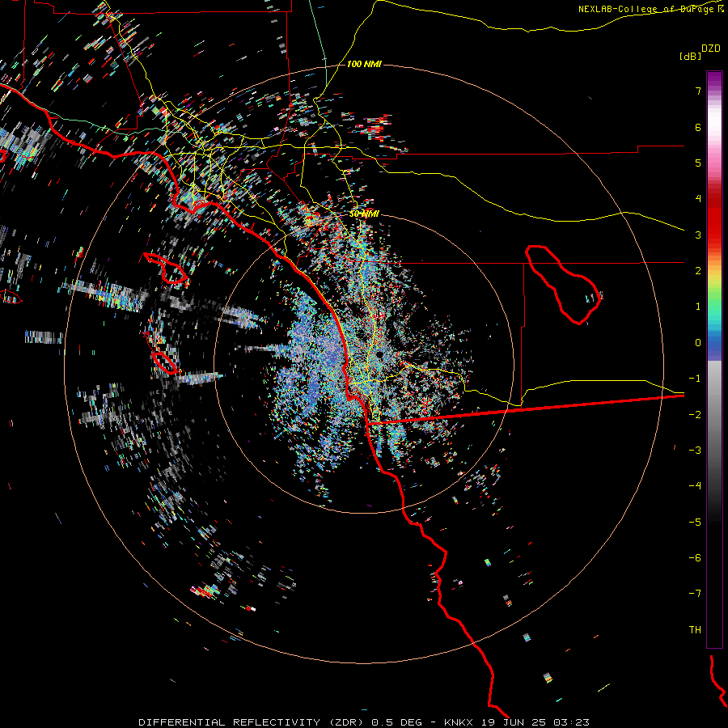Select the 50 NMI range ring label
Screen dimensions: 728x728
pyautogui.click(x=364, y=214)
